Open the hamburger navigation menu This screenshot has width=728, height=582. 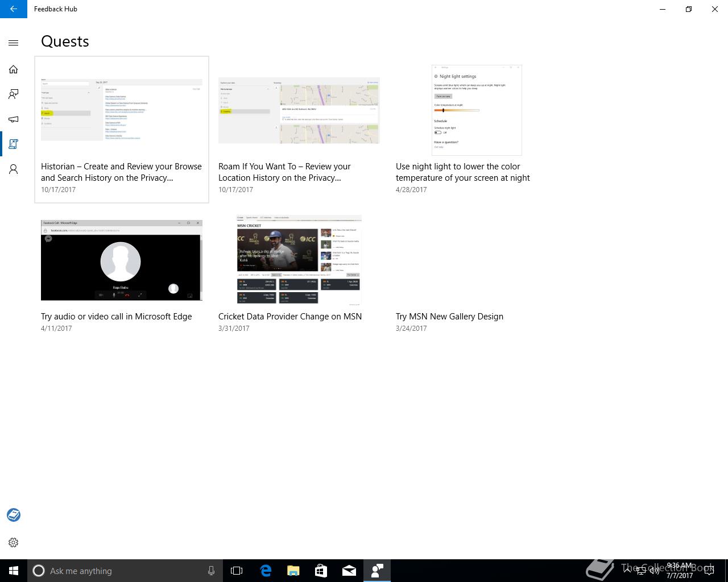click(x=14, y=43)
